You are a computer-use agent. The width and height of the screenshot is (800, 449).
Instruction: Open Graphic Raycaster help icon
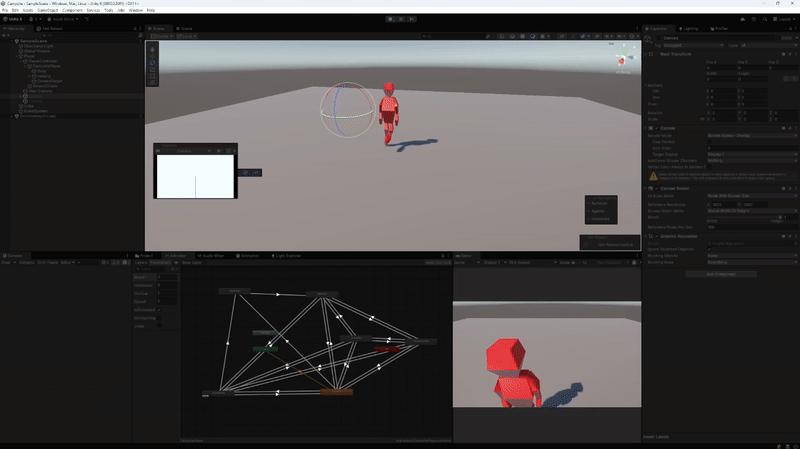click(x=783, y=236)
